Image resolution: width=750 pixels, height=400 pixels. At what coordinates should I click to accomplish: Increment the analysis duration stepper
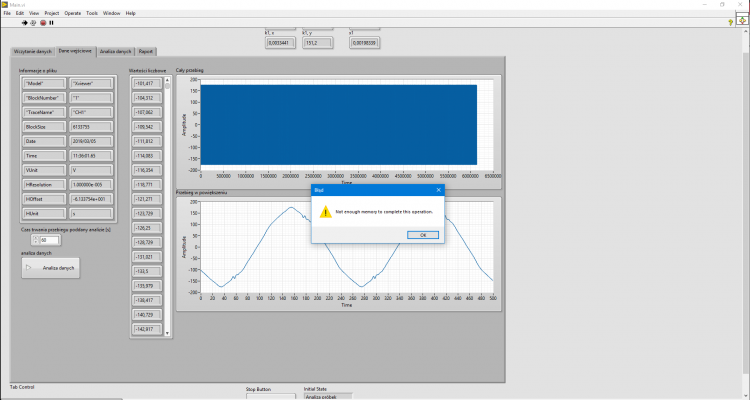(35, 238)
